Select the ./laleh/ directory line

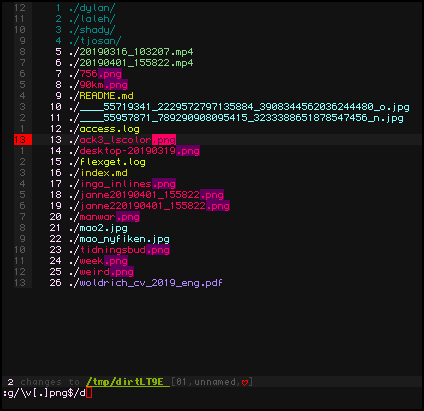(x=92, y=19)
